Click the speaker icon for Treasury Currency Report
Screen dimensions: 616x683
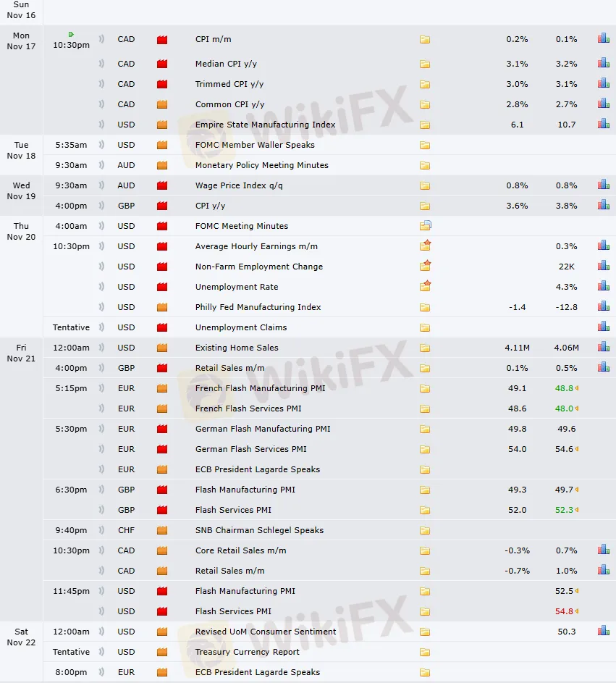pyautogui.click(x=101, y=652)
